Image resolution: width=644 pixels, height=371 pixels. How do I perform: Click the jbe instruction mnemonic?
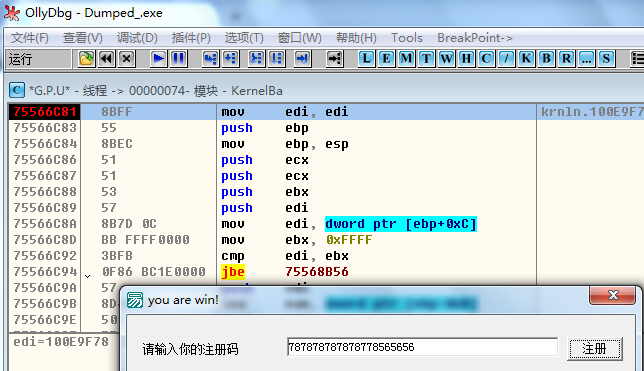233,272
